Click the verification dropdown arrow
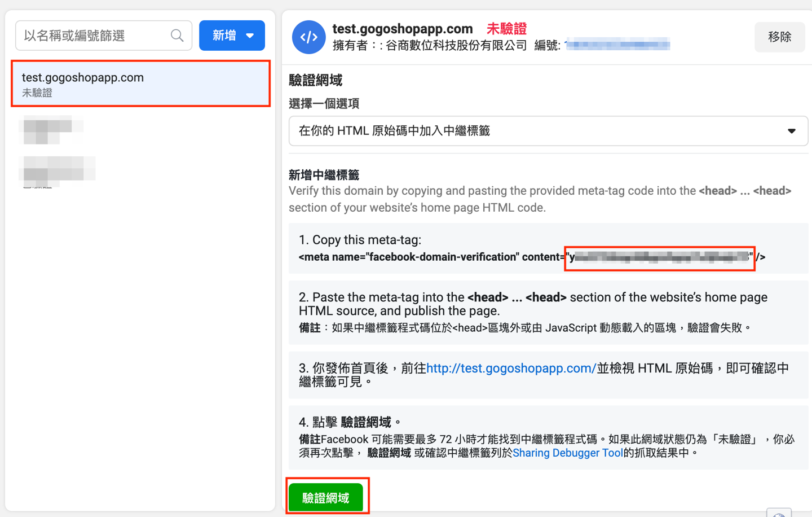The image size is (812, 517). click(792, 131)
